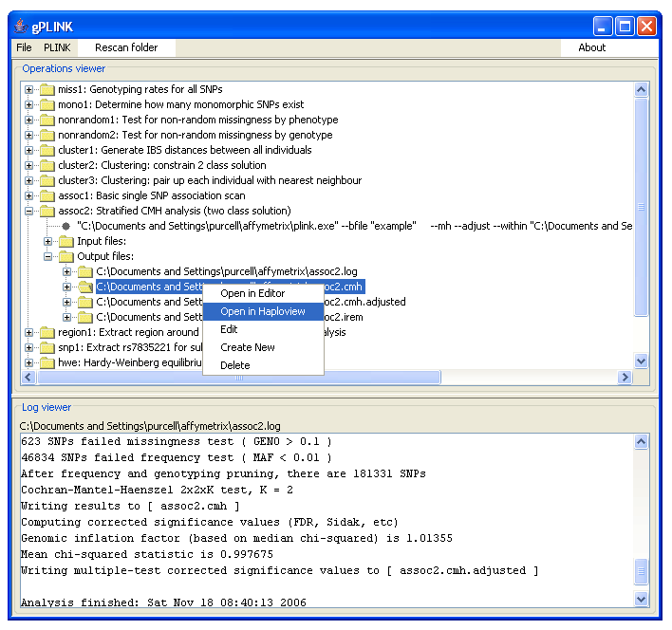Click operations viewer left scroll arrow
The height and width of the screenshot is (630, 672).
pos(28,378)
